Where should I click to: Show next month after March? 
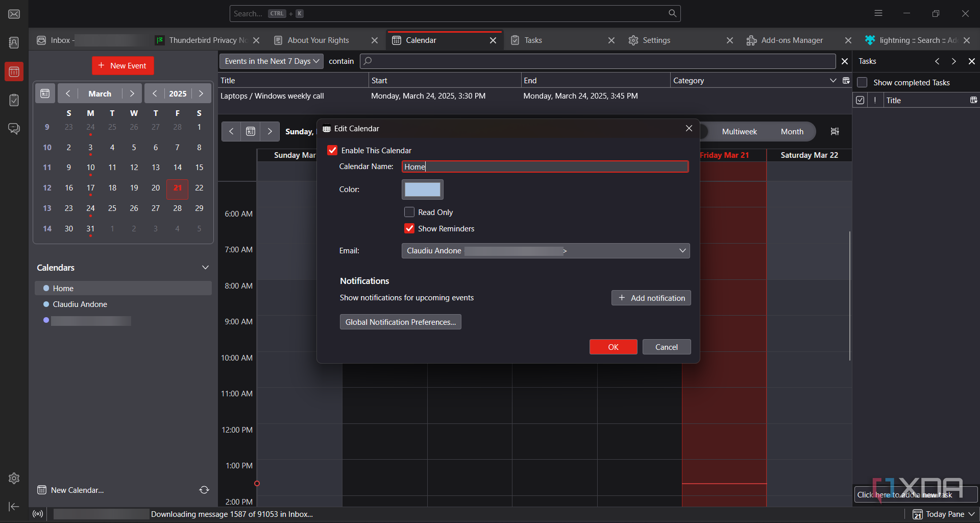coord(132,94)
